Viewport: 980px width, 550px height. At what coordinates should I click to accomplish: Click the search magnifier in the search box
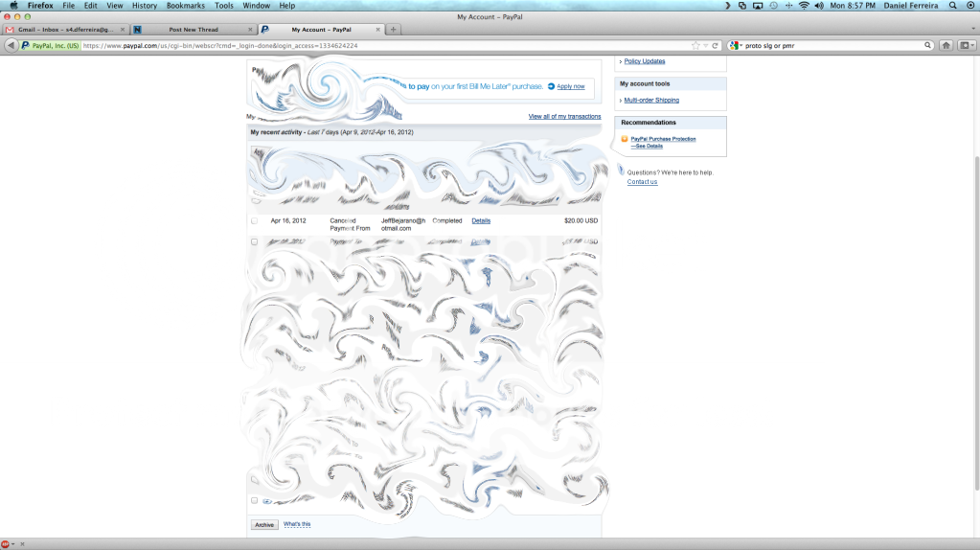(927, 46)
